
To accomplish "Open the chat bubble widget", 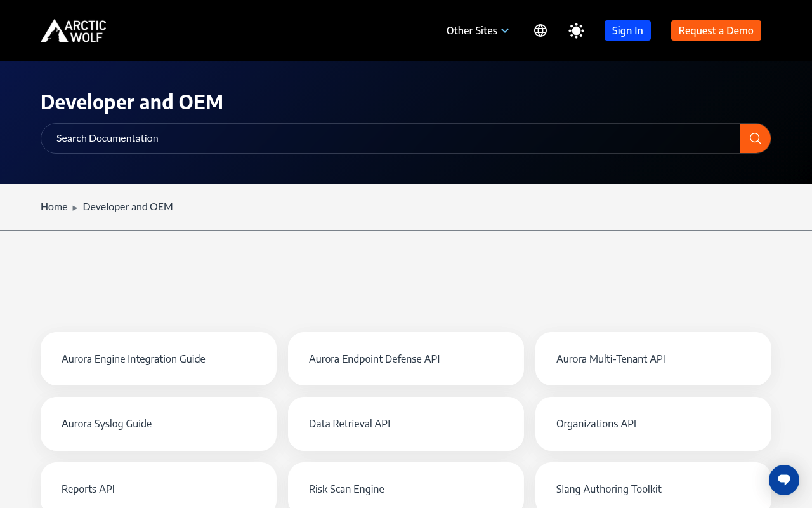I will click(x=784, y=480).
